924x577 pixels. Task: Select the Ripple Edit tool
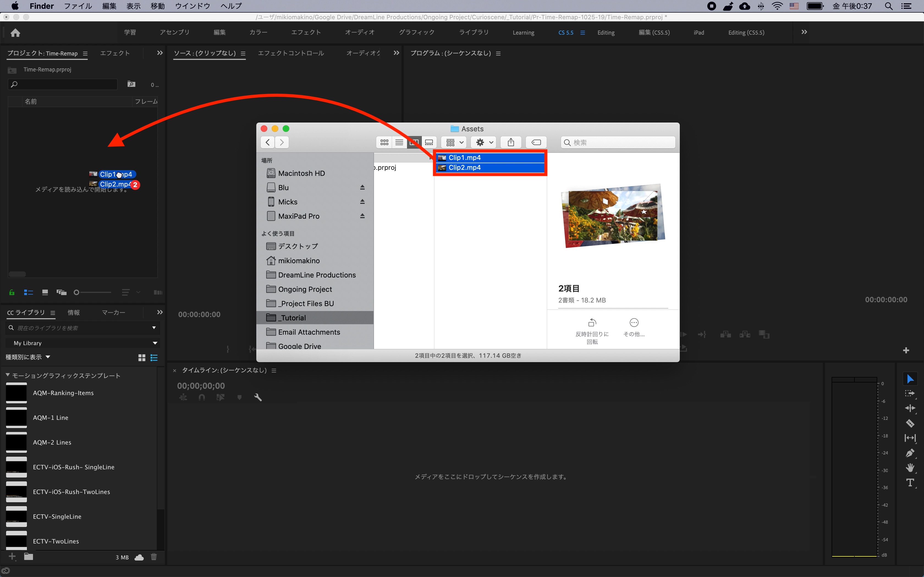(910, 408)
